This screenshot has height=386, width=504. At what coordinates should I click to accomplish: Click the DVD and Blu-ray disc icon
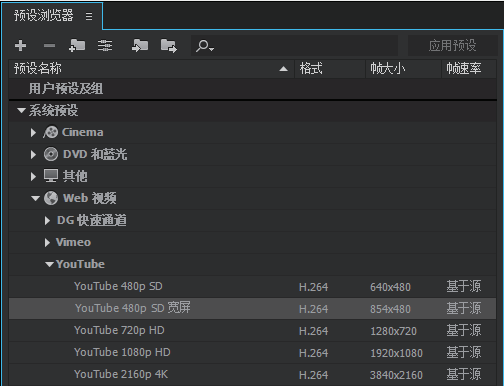pos(51,154)
